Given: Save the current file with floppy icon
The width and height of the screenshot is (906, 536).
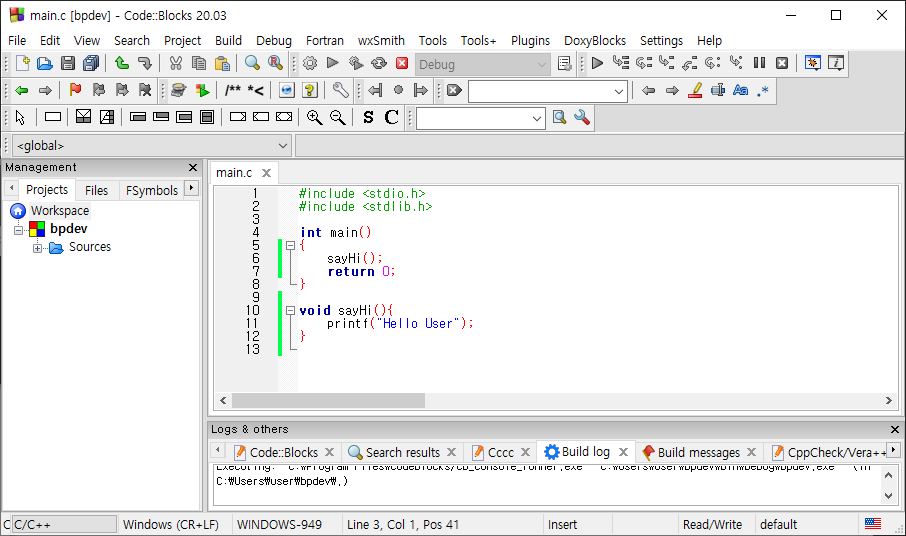Looking at the screenshot, I should click(68, 63).
